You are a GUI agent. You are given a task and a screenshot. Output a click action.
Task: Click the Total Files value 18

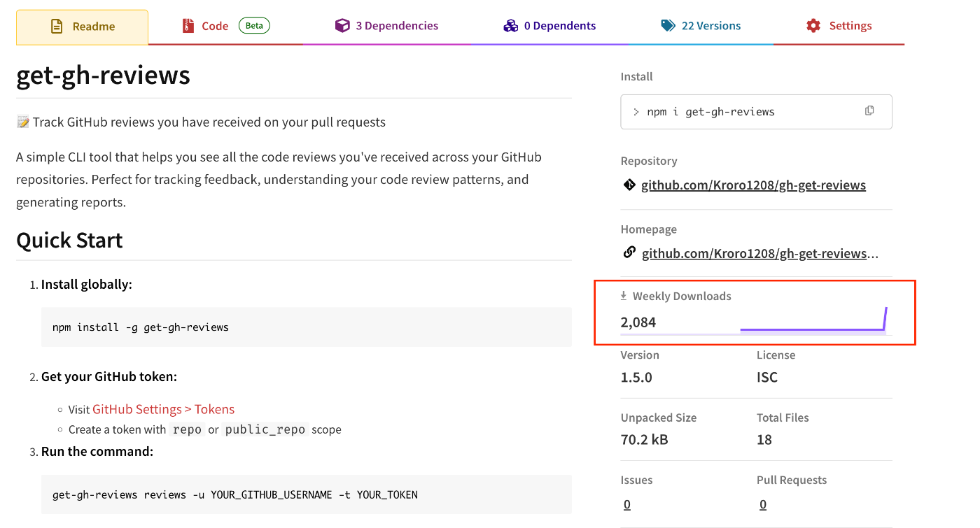click(x=764, y=440)
